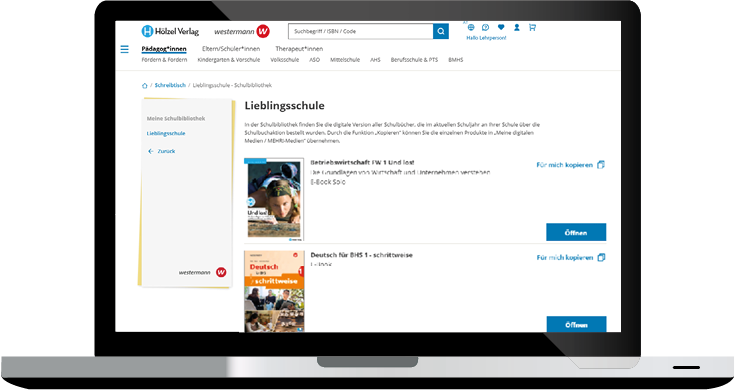Click the Und los! book cover thumbnail

point(274,199)
